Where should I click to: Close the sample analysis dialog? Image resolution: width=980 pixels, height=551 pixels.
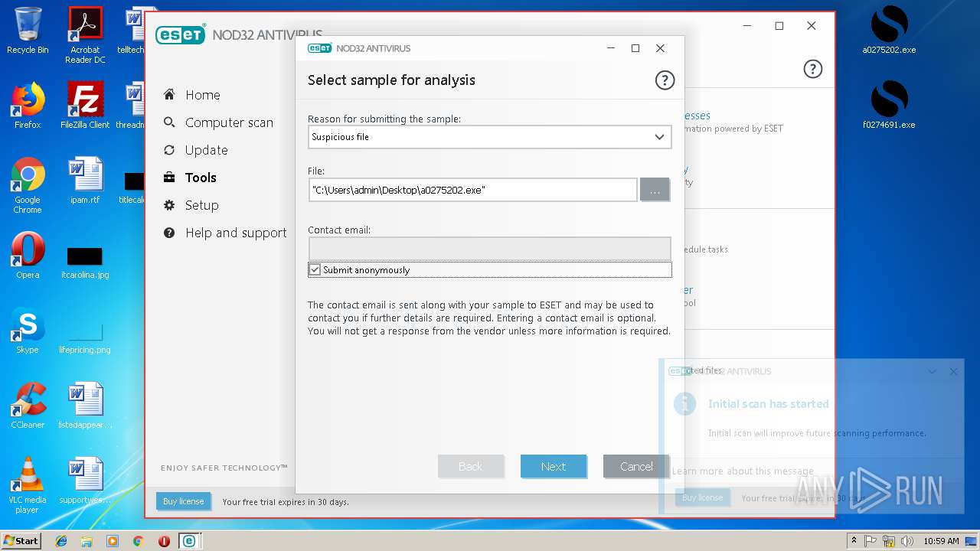pos(660,48)
